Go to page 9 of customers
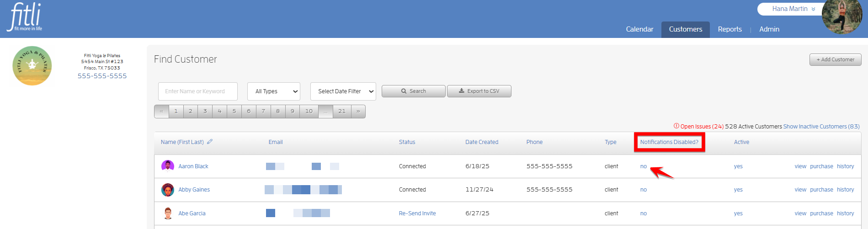 pos(293,111)
